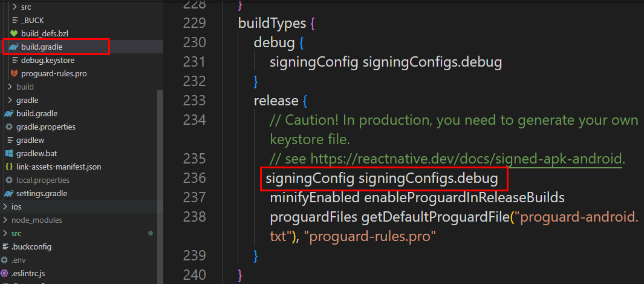Click the Gradle elephant icon of highlighted build.gradle
The image size is (644, 284).
coord(13,47)
